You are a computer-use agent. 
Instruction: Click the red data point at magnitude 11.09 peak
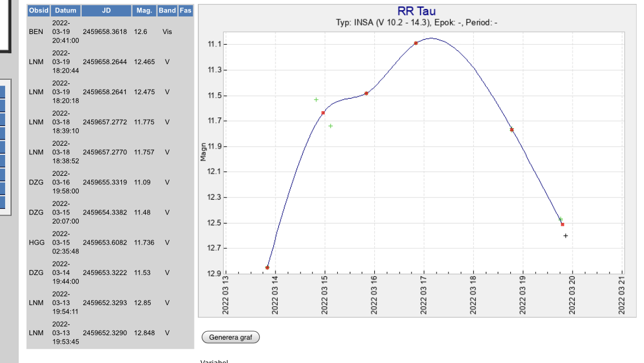pyautogui.click(x=416, y=43)
